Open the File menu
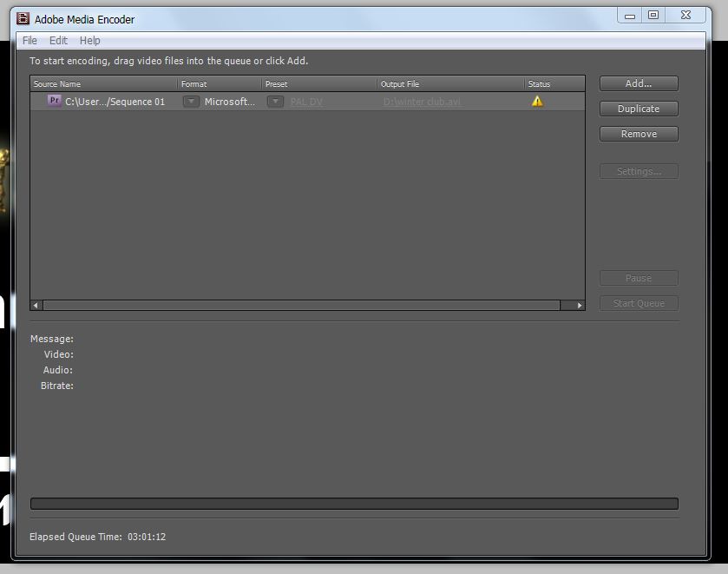This screenshot has height=574, width=728. (30, 41)
